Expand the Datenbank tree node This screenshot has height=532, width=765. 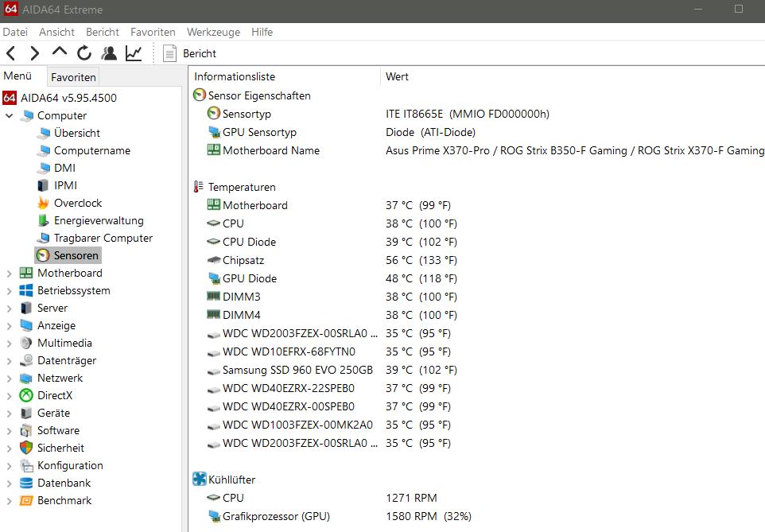(9, 483)
